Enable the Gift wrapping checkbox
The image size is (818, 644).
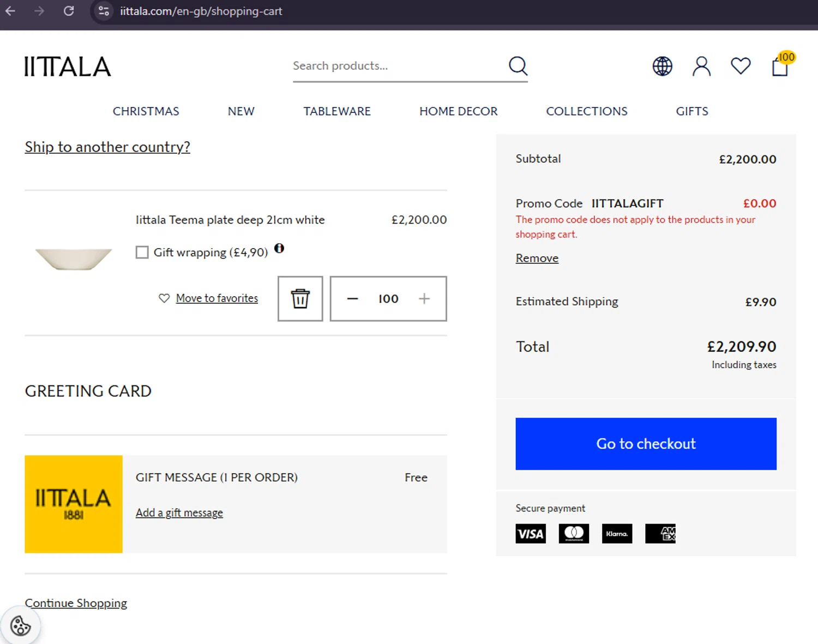coord(142,252)
